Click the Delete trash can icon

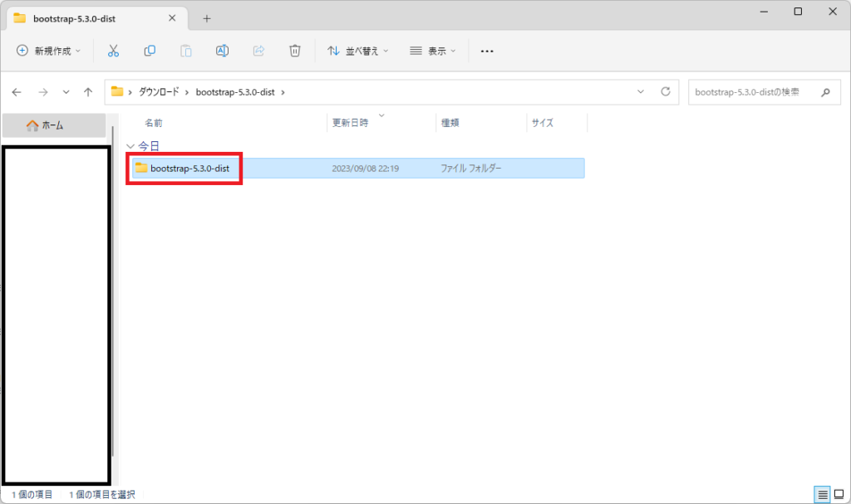coord(295,51)
